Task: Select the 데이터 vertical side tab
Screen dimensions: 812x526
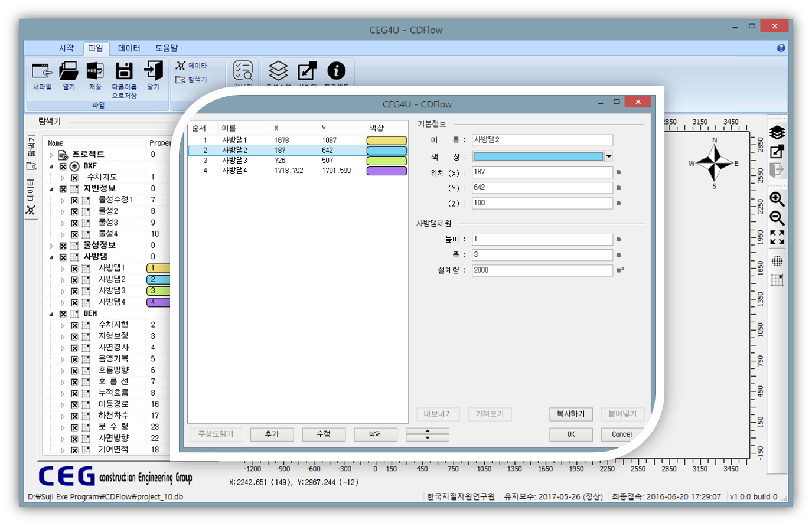Action: pyautogui.click(x=31, y=197)
